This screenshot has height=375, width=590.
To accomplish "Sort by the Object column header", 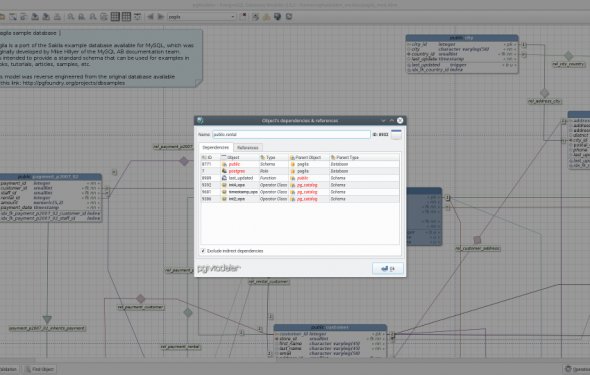I will (x=240, y=157).
